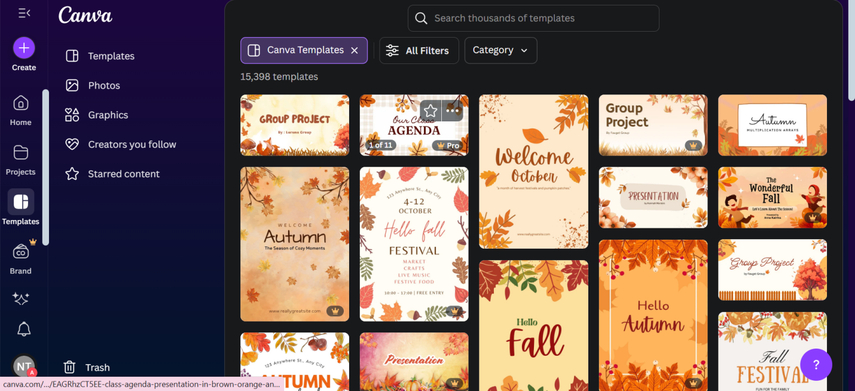Image resolution: width=855 pixels, height=391 pixels.
Task: Open Starred content
Action: (x=124, y=174)
